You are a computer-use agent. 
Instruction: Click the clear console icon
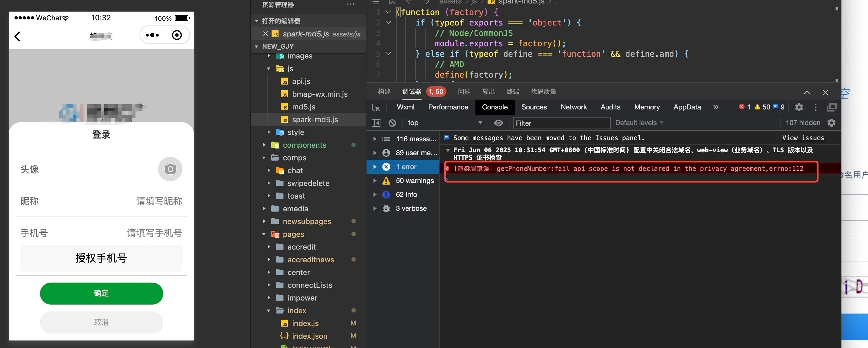pyautogui.click(x=392, y=123)
